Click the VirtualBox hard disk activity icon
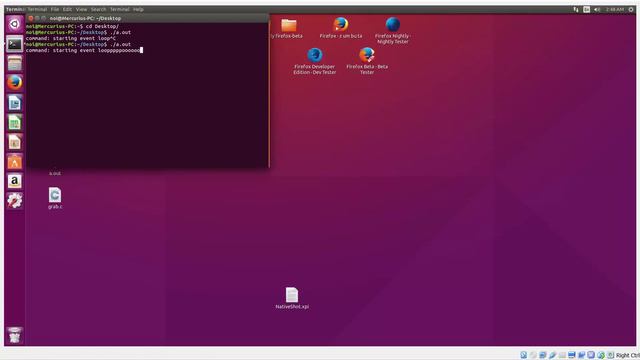Screen dimensions: 640x360 523,355
